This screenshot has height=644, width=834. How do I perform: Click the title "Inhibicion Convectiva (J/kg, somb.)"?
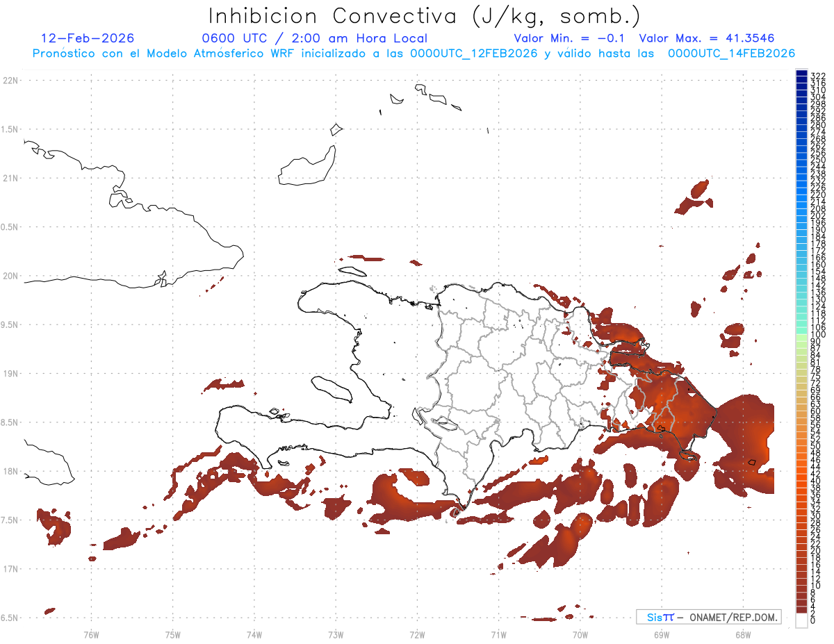tap(425, 16)
